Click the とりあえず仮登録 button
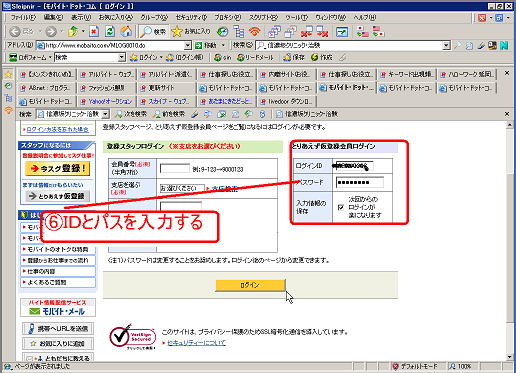This screenshot has width=516, height=373. (x=57, y=196)
